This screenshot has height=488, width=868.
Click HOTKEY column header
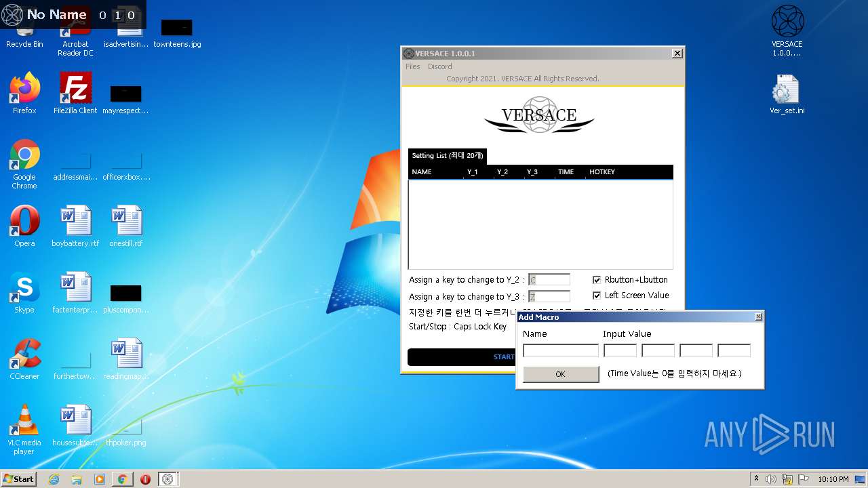pyautogui.click(x=629, y=172)
